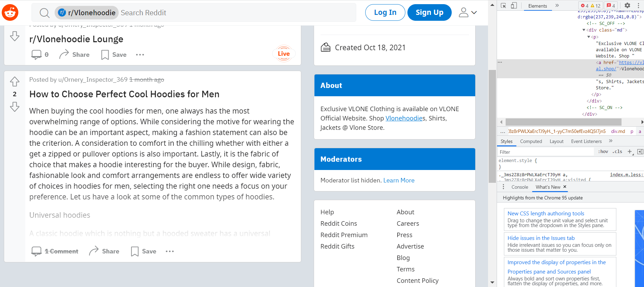Open the issues counter badge showing 4
Viewport: 644px width, 287px height.
[611, 6]
